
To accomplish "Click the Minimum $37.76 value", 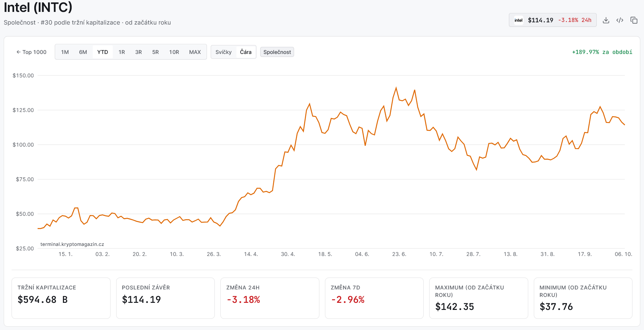I will 556,307.
